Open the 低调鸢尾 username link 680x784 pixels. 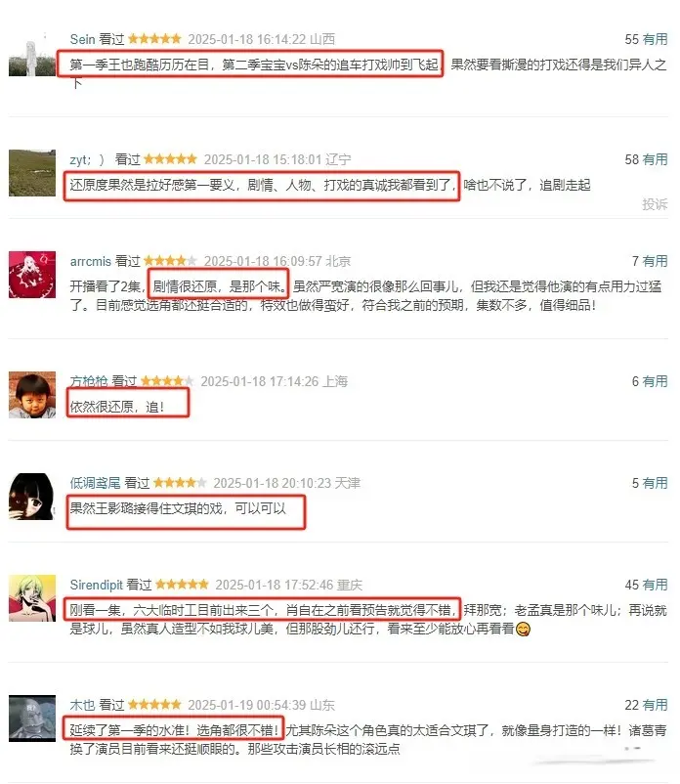click(95, 483)
